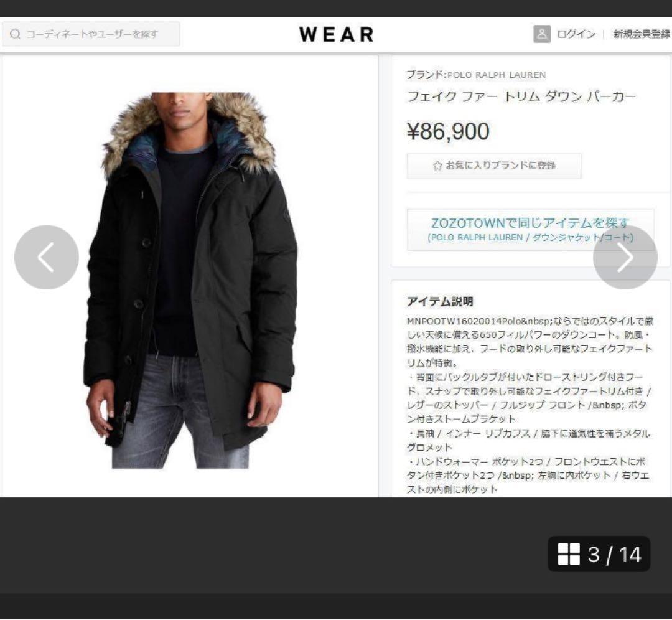This screenshot has height=620, width=672.
Task: Click the search magnifier icon
Action: tap(15, 34)
